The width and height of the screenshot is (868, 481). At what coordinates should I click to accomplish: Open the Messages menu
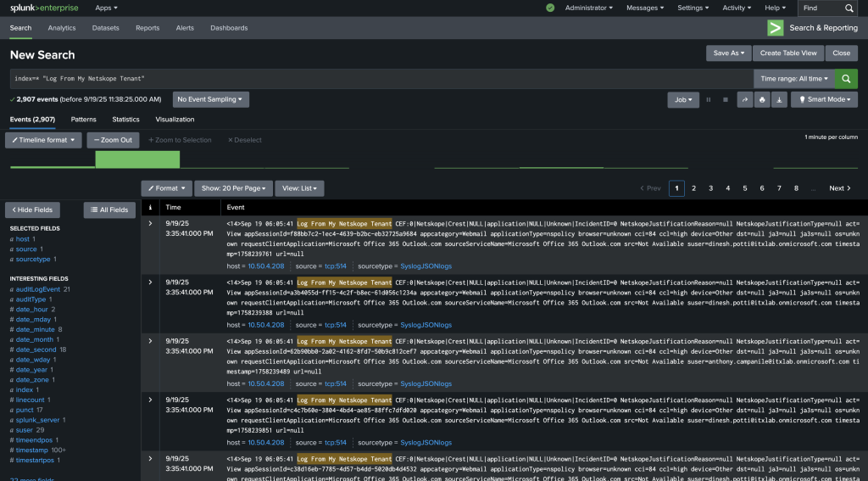(645, 8)
